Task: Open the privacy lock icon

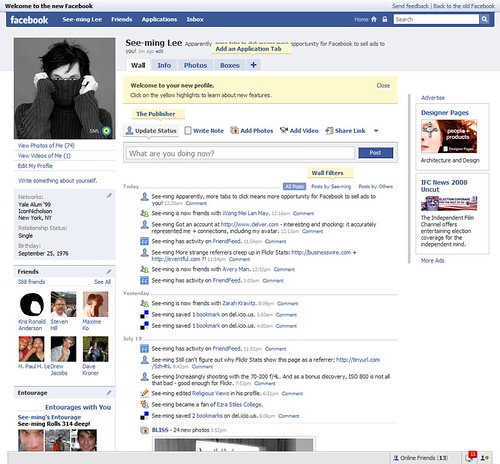Action: point(385,19)
